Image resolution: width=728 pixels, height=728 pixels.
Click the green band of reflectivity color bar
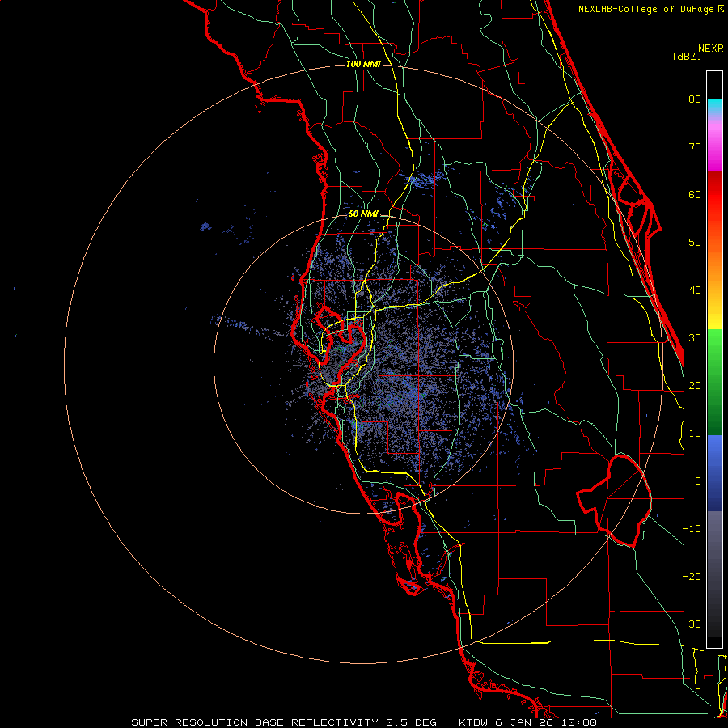pyautogui.click(x=714, y=382)
